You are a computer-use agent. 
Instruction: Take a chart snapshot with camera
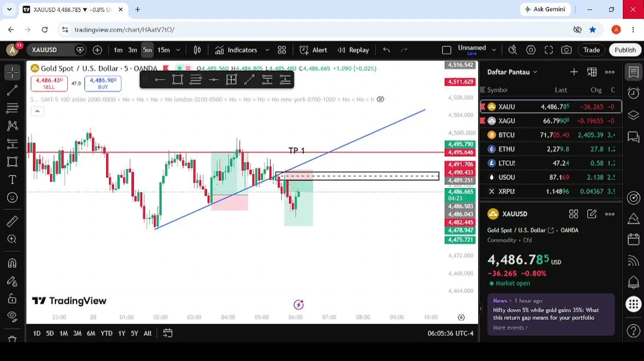point(566,50)
